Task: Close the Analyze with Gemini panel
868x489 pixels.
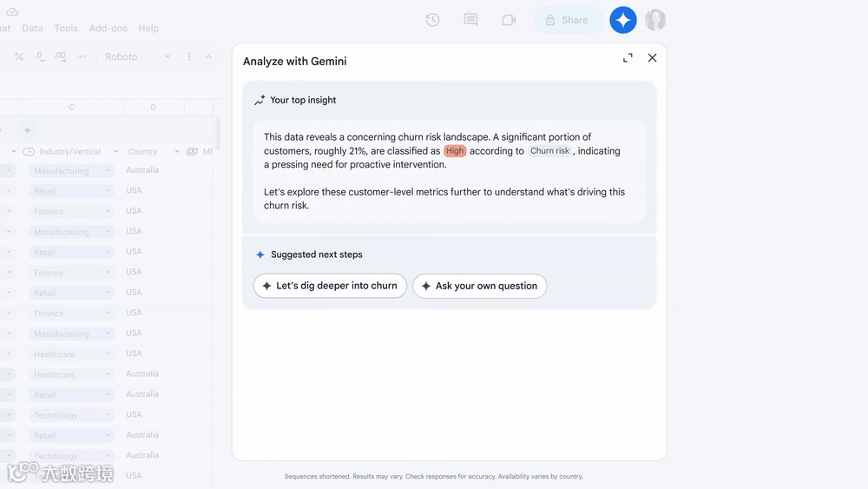Action: (653, 58)
